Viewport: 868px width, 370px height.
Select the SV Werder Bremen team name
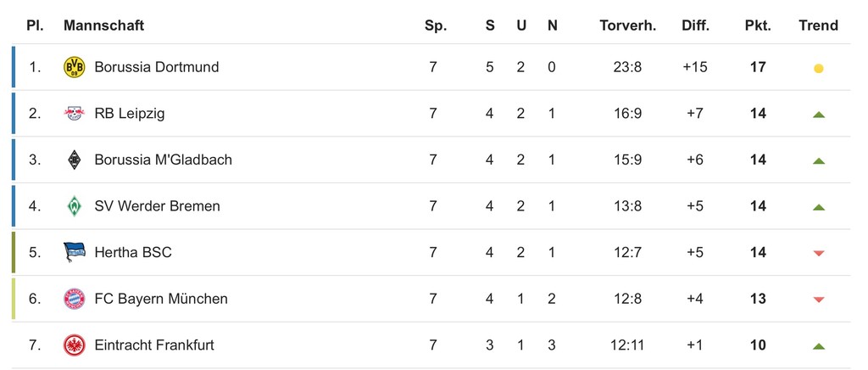pyautogui.click(x=157, y=206)
